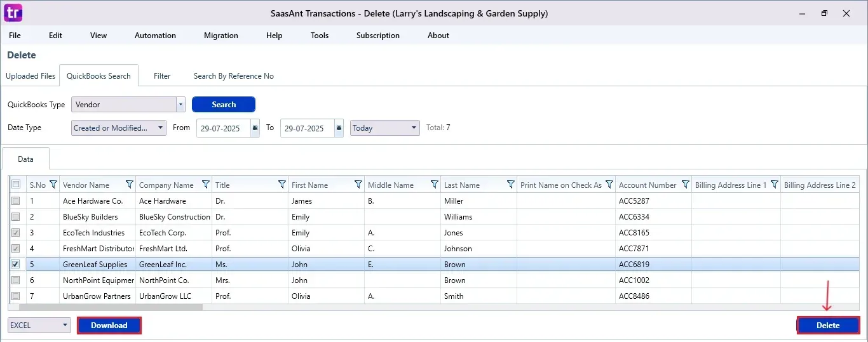Select the Data tab
Viewport: 868px width, 342px height.
25,159
